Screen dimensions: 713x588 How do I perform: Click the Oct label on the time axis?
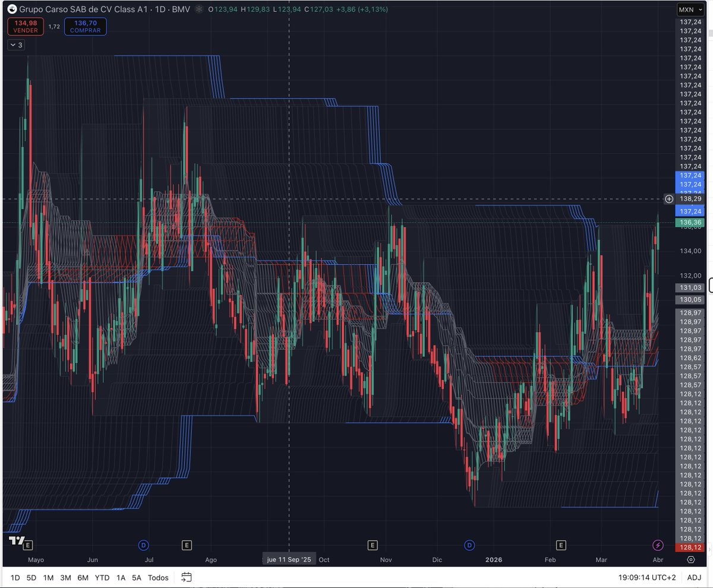click(x=324, y=559)
